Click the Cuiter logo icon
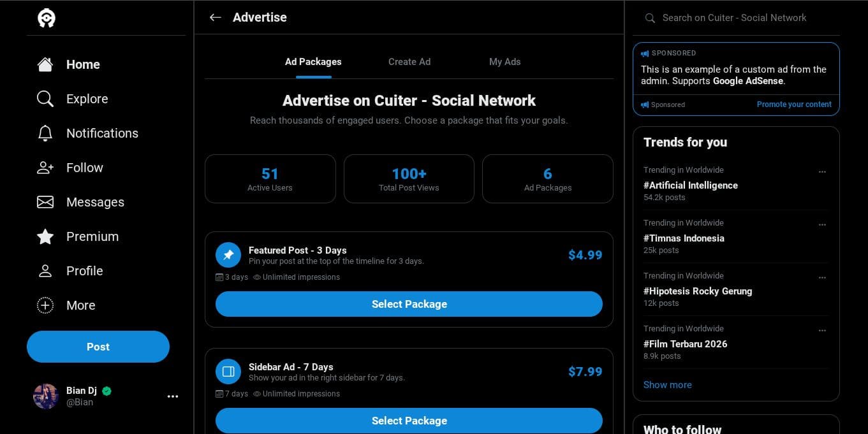This screenshot has width=868, height=434. [47, 18]
